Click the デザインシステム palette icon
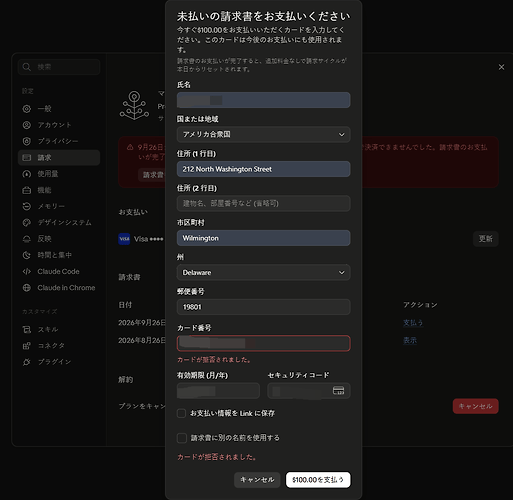Viewport: 513px width, 500px height. (x=27, y=223)
